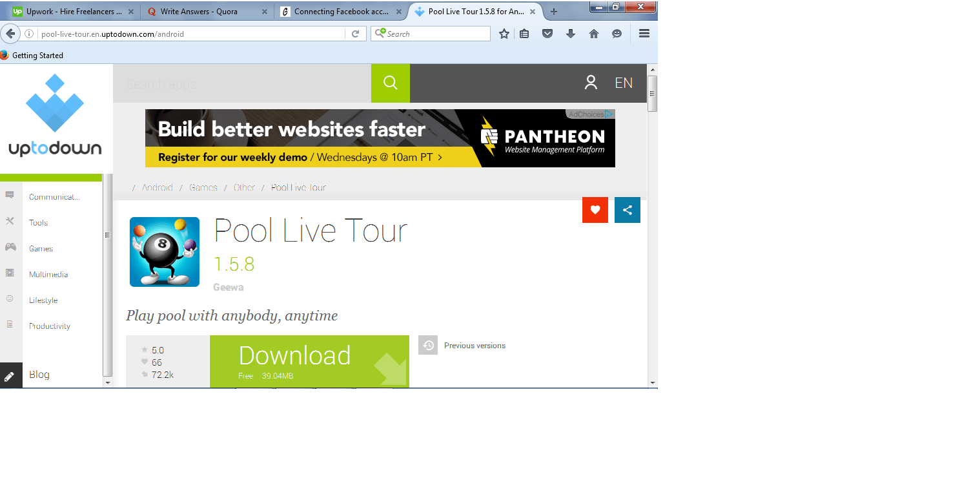Reload the current page
This screenshot has width=980, height=491.
(355, 34)
